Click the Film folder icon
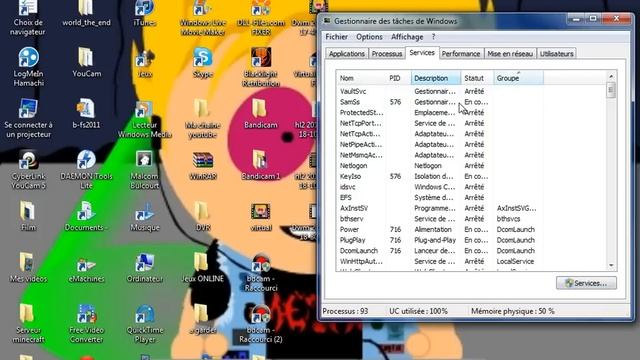The image size is (640, 360). click(x=28, y=216)
